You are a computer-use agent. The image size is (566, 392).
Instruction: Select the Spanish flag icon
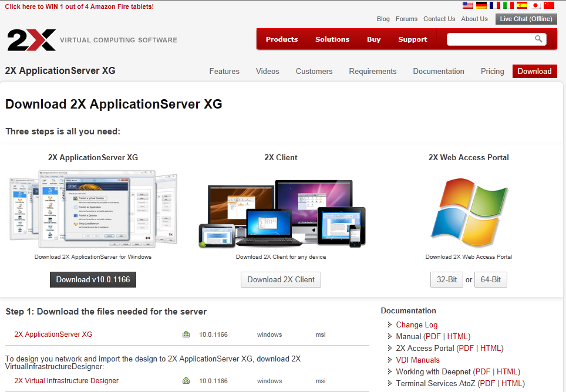pos(521,5)
